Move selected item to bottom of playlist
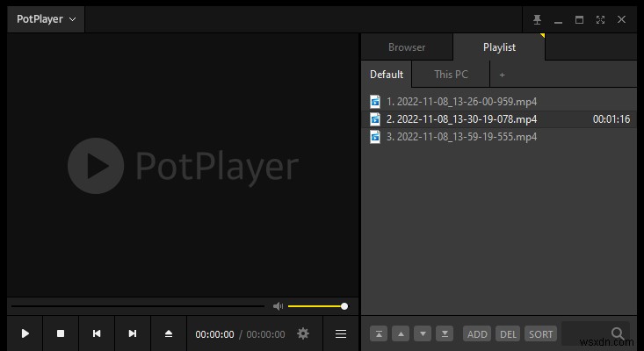The width and height of the screenshot is (644, 351). point(445,333)
